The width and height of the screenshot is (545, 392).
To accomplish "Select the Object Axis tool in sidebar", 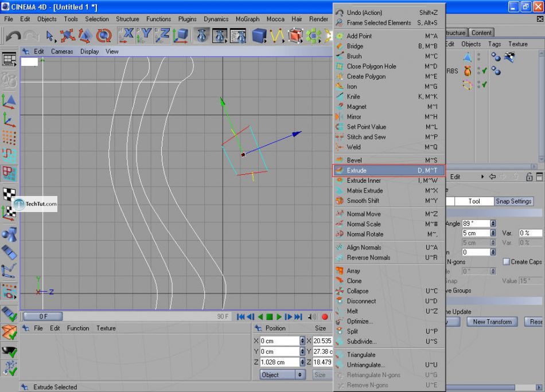I will (x=9, y=120).
